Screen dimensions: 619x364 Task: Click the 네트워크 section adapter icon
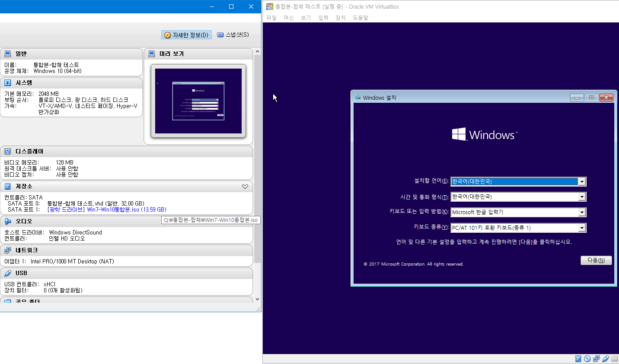pos(8,250)
